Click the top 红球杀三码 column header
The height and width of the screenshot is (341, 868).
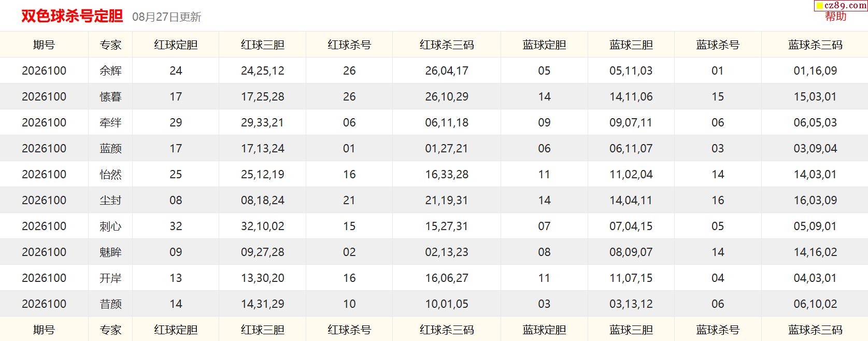447,45
